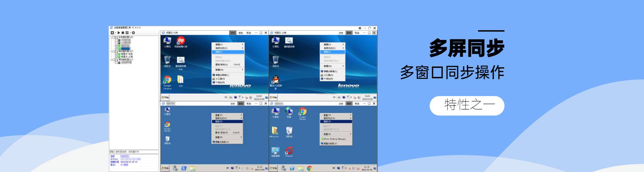The image size is (644, 172).
Task: Click 主控 button on 阿里云-北京 window
Action: 232,33
